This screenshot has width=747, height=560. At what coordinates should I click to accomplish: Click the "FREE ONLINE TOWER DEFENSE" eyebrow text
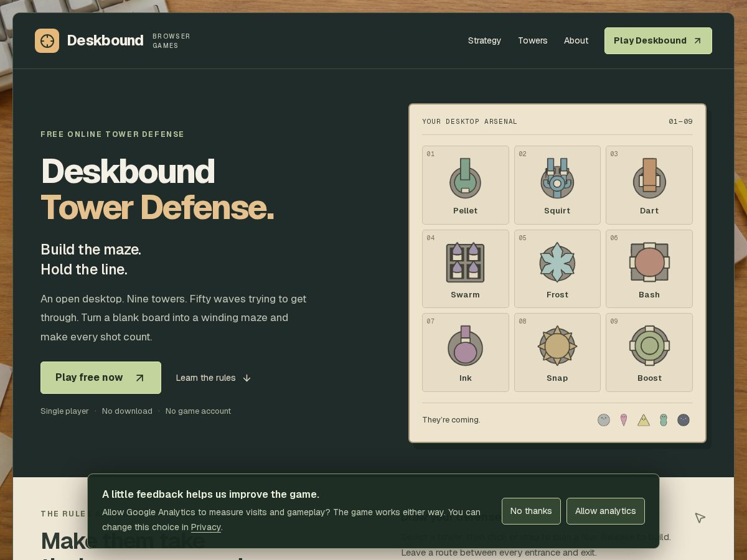coord(113,134)
